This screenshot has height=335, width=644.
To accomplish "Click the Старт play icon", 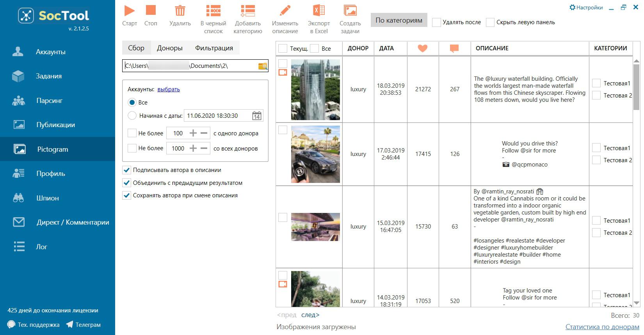I will click(x=130, y=11).
